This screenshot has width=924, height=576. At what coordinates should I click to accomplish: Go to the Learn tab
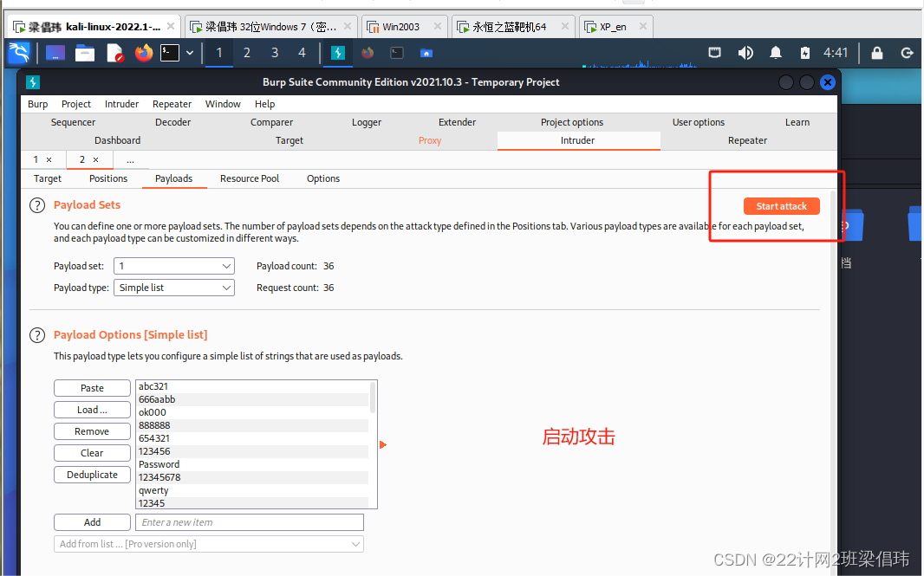click(797, 122)
